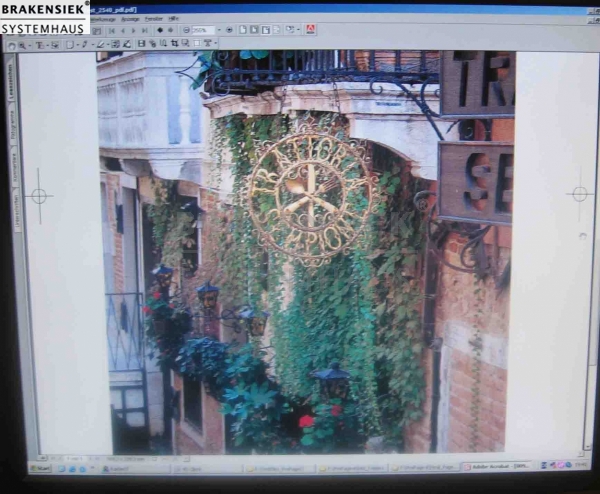Select the TouchUp Object square icon

coord(197,43)
